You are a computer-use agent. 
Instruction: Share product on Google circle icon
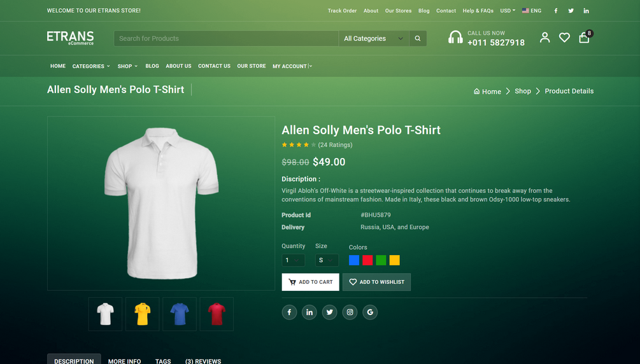pos(370,312)
